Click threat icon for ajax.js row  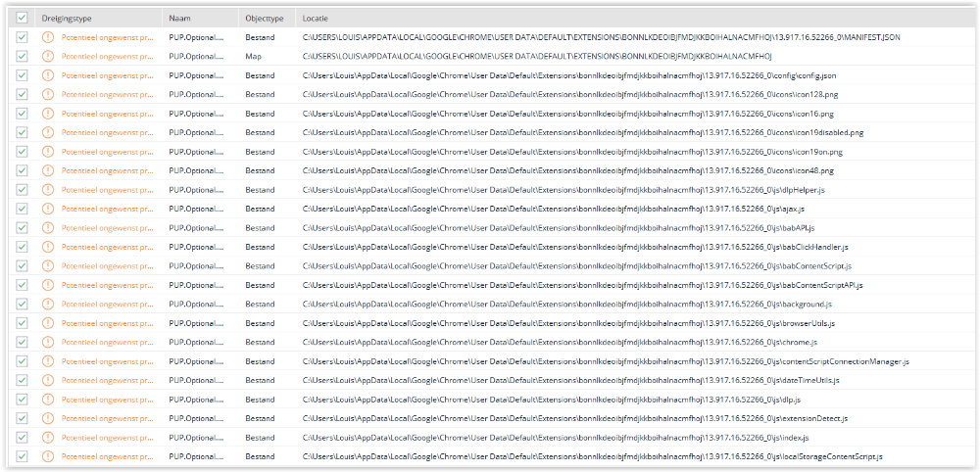(x=48, y=209)
